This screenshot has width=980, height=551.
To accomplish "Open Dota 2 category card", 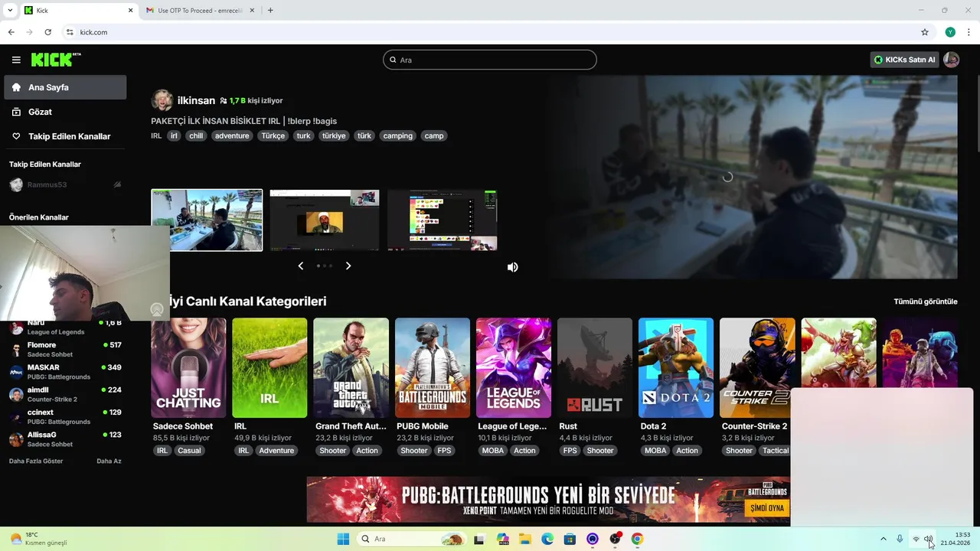I will (x=676, y=368).
